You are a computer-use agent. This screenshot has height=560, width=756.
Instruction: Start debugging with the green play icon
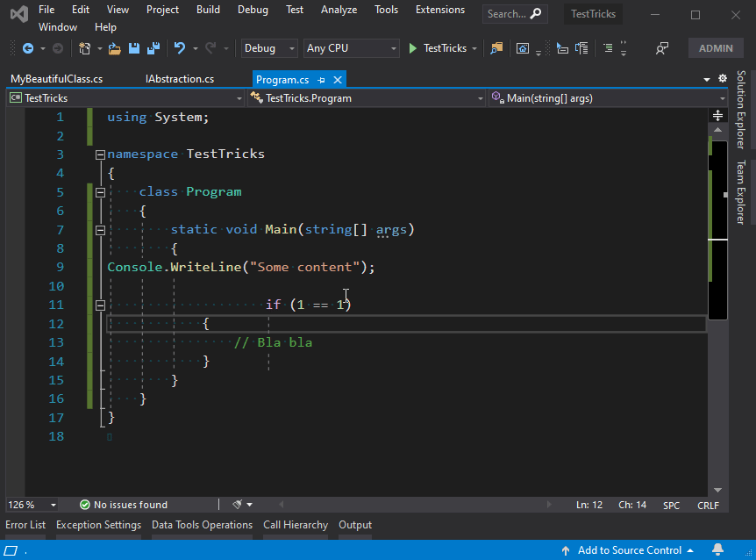[x=413, y=48]
